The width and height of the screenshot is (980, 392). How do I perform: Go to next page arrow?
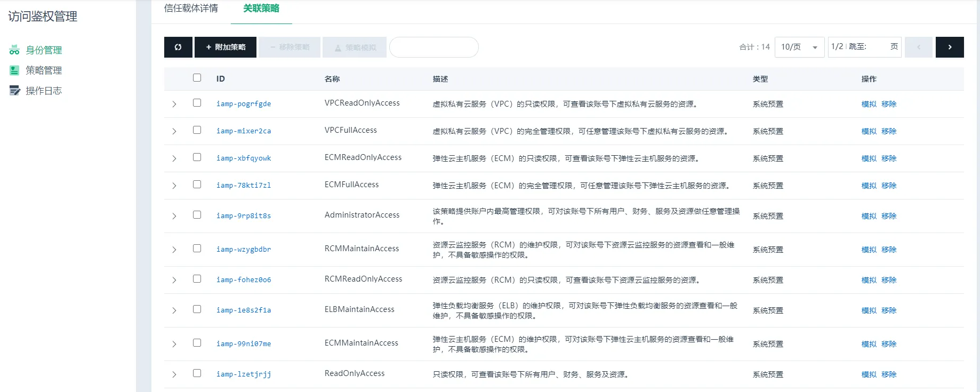point(950,47)
